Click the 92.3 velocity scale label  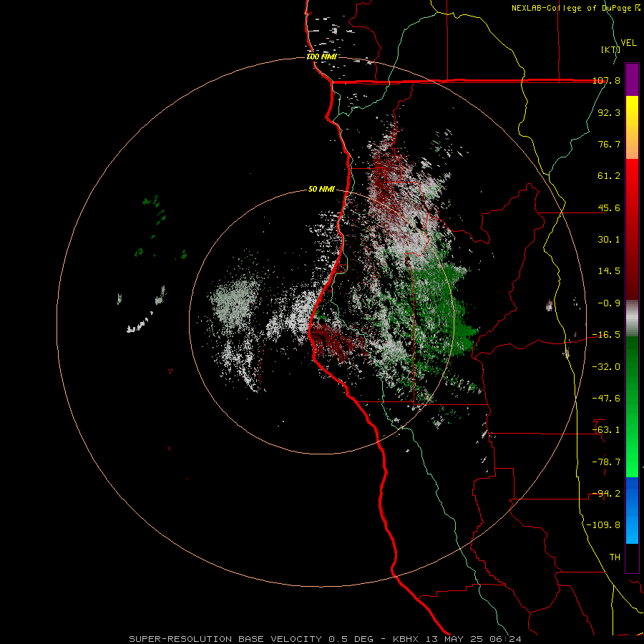click(x=609, y=112)
